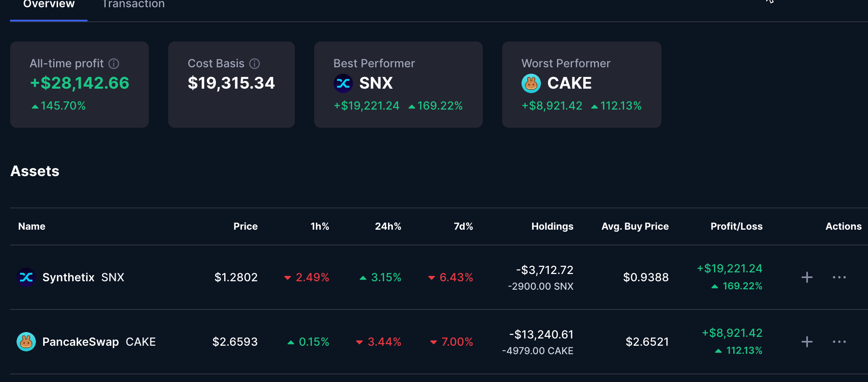Click the SNX logo in Best Performer

click(343, 83)
